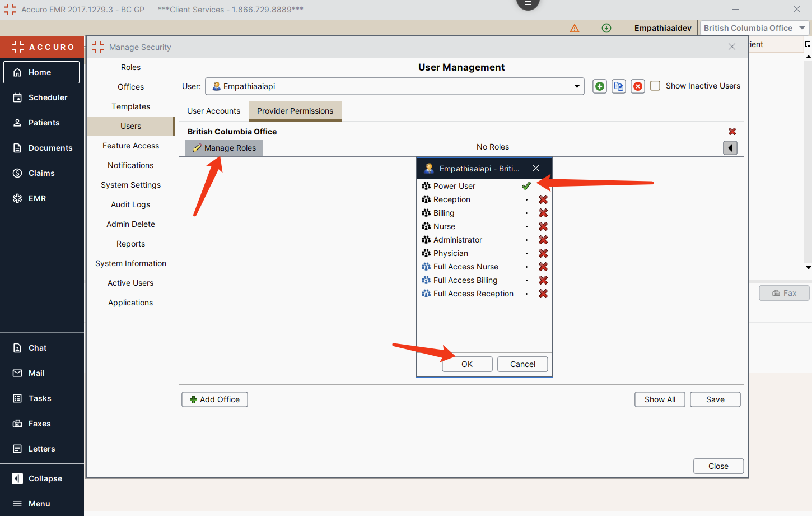Toggle the Full Access Reception red X
The image size is (812, 516).
543,294
